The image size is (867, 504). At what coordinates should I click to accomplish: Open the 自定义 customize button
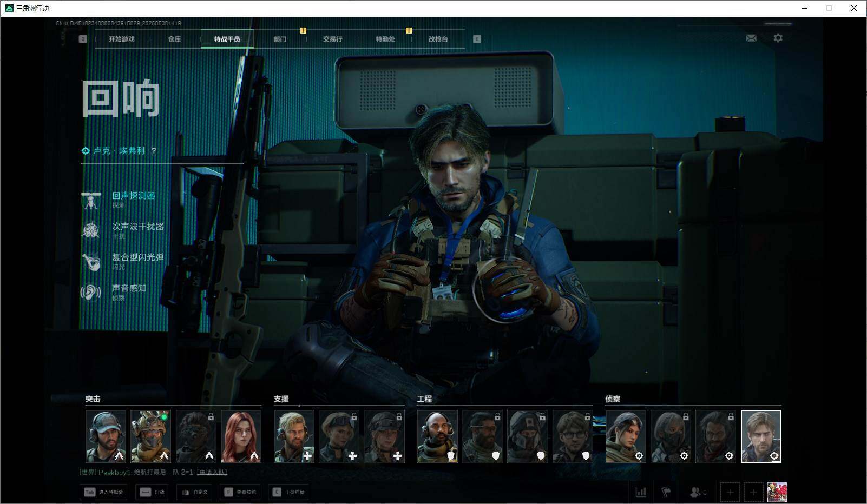[x=194, y=492]
